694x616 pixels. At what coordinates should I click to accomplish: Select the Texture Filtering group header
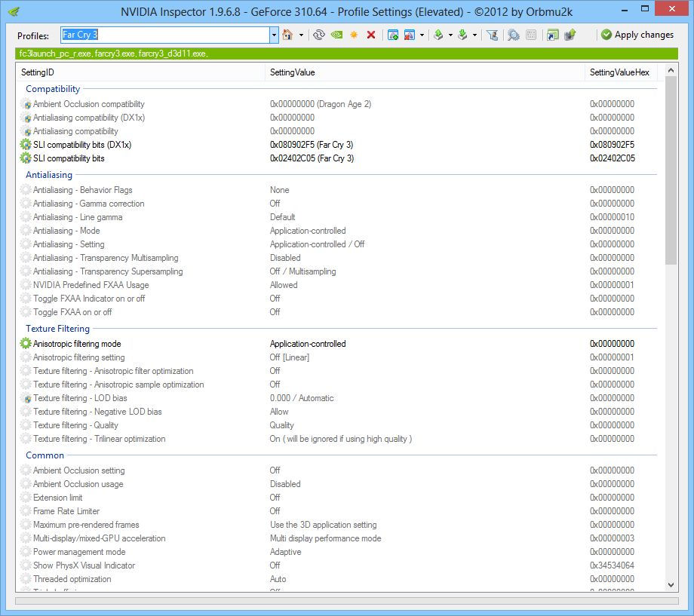pos(57,328)
